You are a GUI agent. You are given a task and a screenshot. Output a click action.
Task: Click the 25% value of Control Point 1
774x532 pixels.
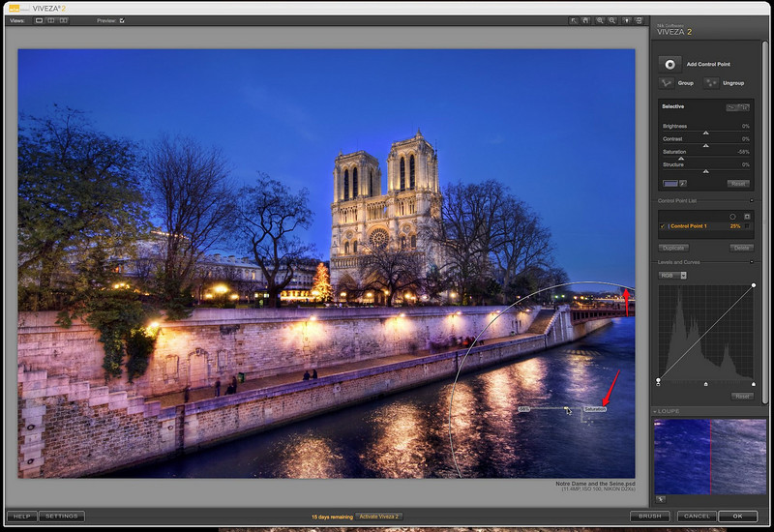(735, 226)
